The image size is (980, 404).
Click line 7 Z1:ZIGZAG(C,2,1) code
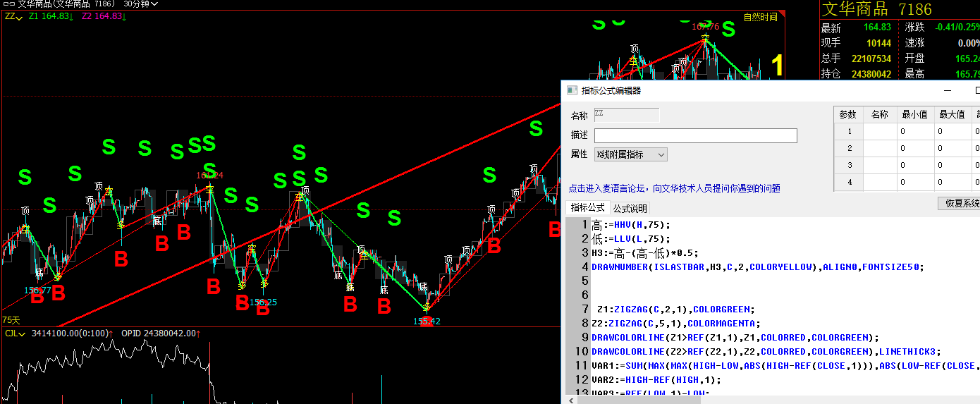(x=675, y=310)
